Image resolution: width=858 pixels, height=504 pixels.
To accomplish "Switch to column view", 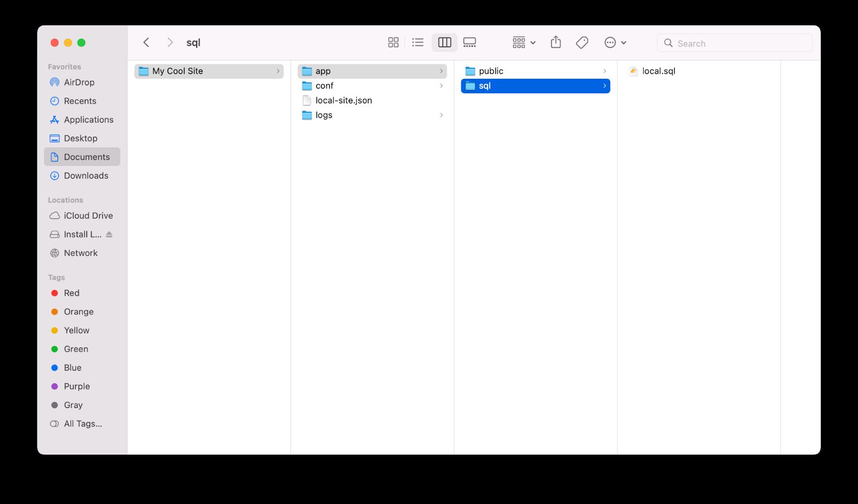I will pyautogui.click(x=445, y=42).
